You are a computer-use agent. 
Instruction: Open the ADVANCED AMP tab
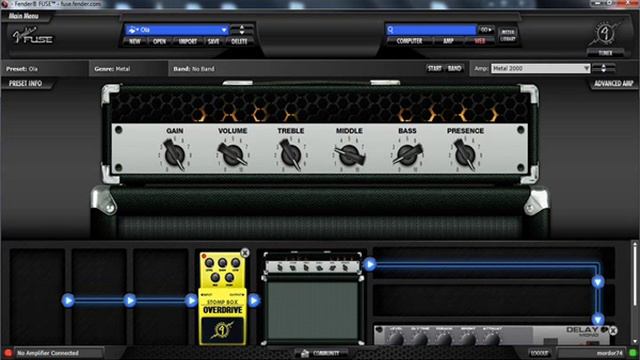pyautogui.click(x=613, y=84)
